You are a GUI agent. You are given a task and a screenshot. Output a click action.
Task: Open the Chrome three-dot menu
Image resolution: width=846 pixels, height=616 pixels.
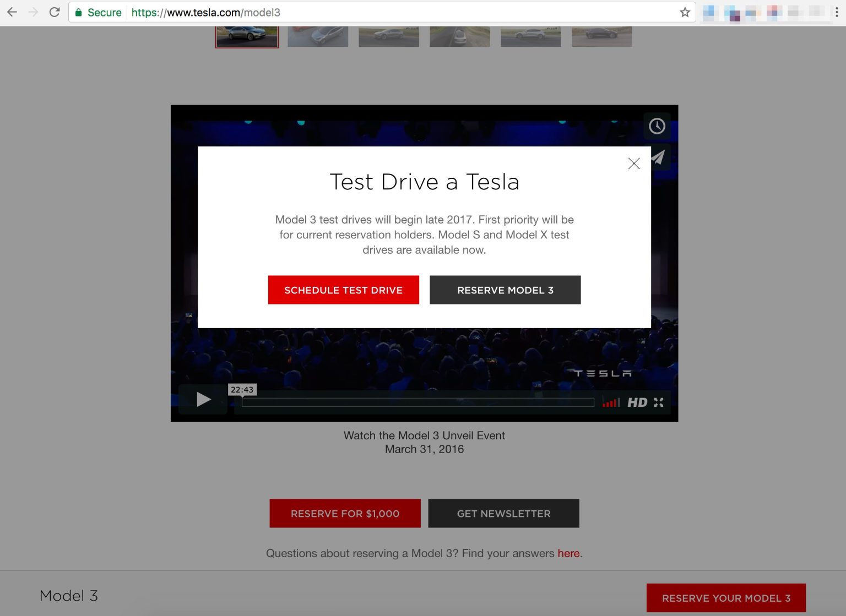[837, 12]
